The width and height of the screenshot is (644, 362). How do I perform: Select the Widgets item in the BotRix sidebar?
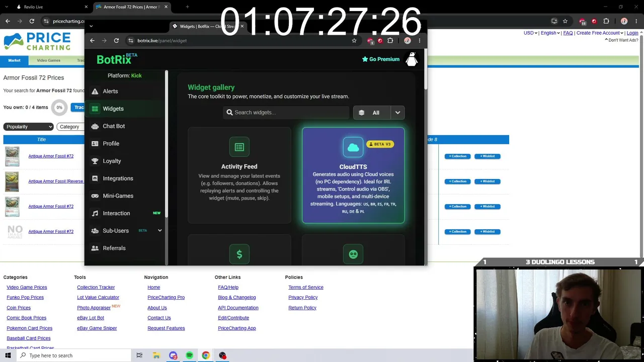coord(126,109)
